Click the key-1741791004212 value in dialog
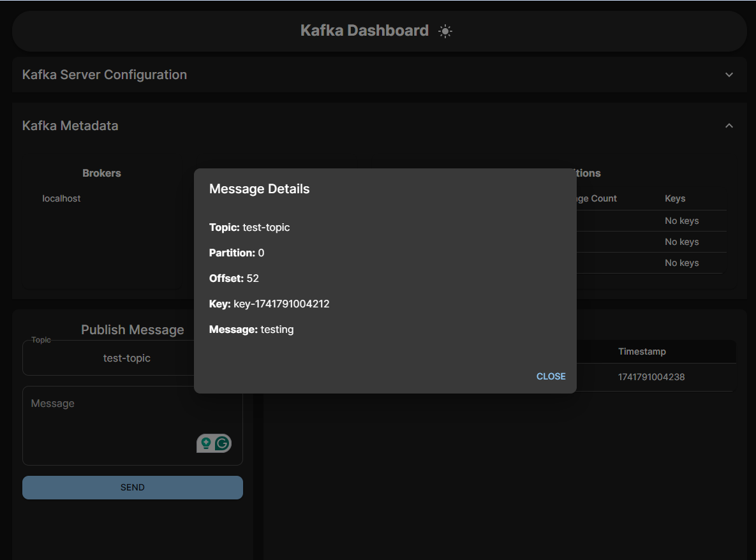This screenshot has width=756, height=560. coord(281,304)
